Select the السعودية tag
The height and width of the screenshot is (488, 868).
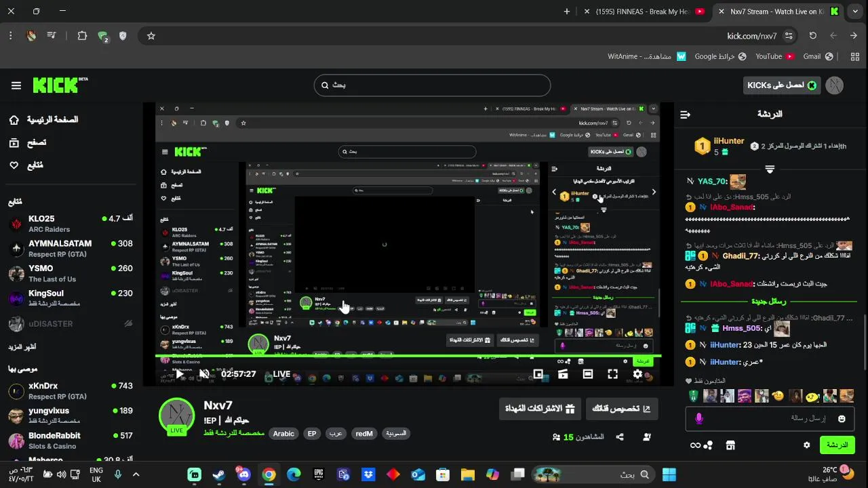pos(396,434)
